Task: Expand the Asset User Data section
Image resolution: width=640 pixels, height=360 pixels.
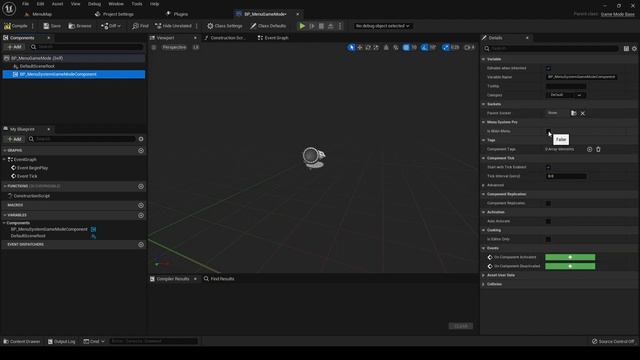Action: [x=484, y=275]
